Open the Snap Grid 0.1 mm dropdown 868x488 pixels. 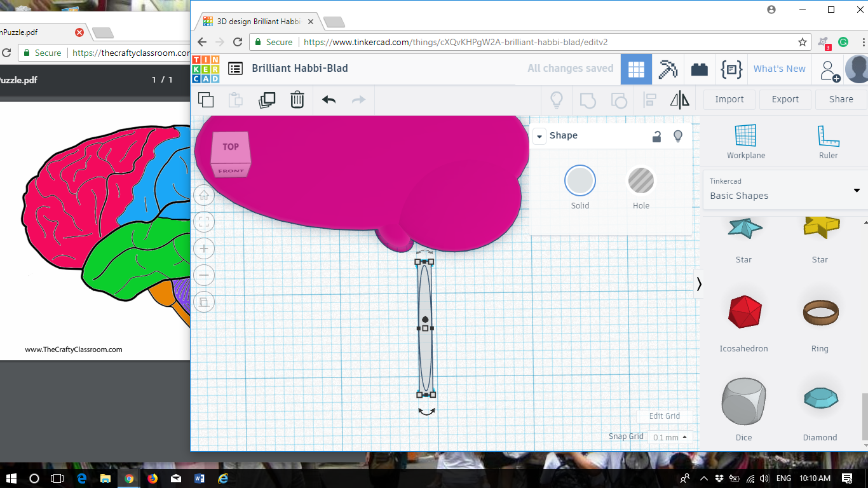point(670,437)
